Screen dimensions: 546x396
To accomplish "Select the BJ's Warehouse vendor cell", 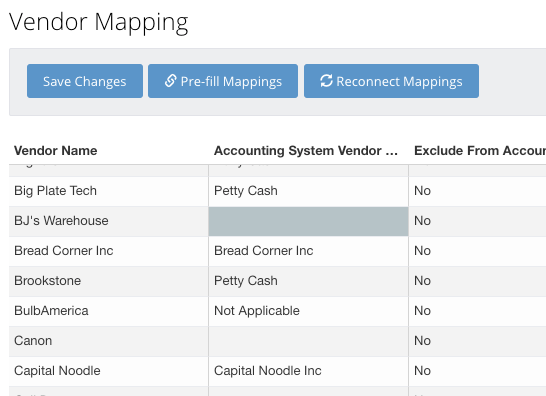I will [109, 221].
